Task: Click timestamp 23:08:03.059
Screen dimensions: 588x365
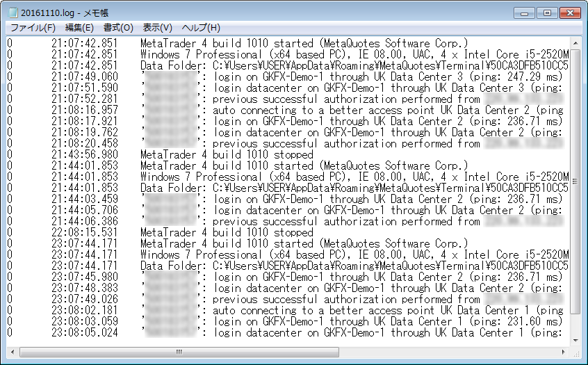Action: (x=85, y=321)
